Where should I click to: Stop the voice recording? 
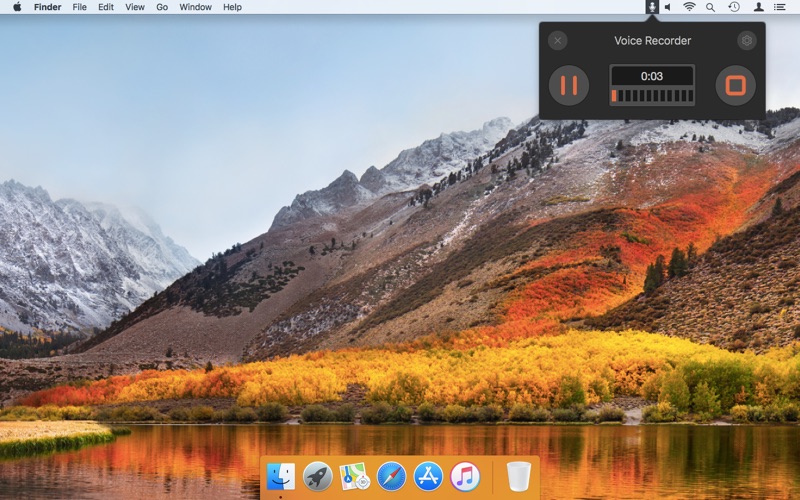tap(735, 85)
